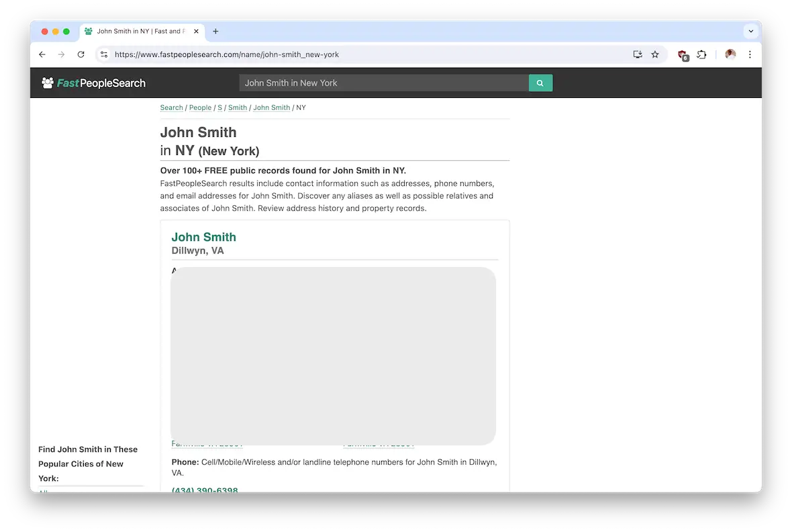Click the Dillwyn, VA location text
The width and height of the screenshot is (792, 532).
coord(197,251)
